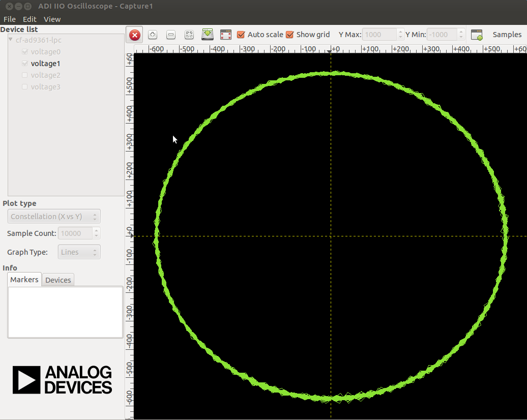The height and width of the screenshot is (420, 527).
Task: Click the Sample Count input field
Action: 75,233
